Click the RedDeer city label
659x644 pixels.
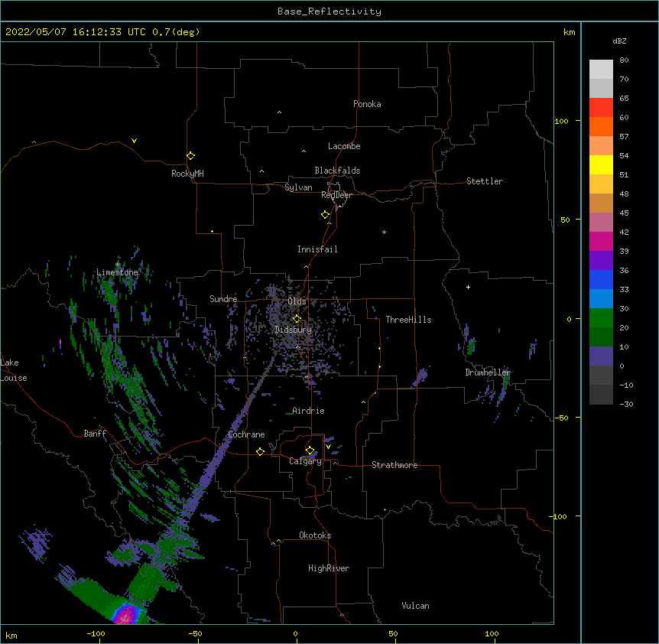pyautogui.click(x=336, y=195)
